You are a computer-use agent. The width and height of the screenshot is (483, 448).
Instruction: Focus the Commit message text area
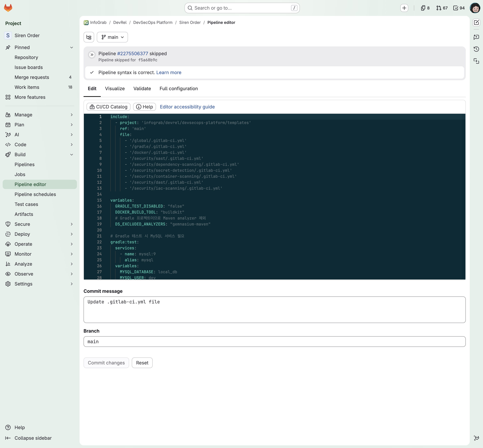coord(274,310)
